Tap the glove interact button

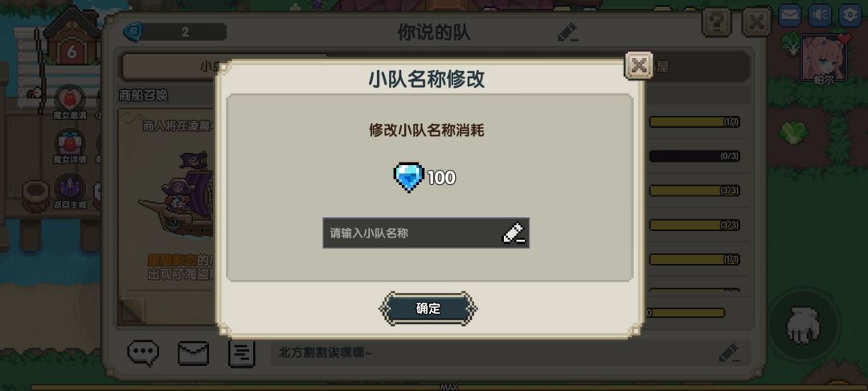[x=804, y=326]
